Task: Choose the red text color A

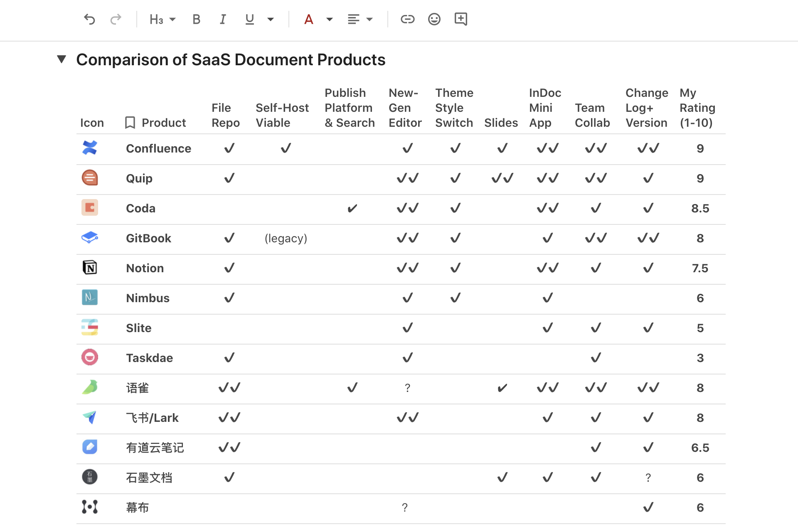Action: pos(308,19)
